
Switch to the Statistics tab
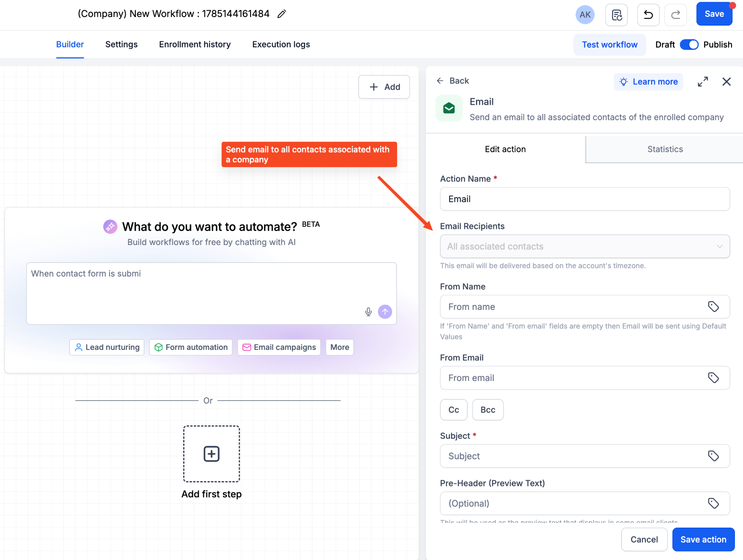click(665, 149)
